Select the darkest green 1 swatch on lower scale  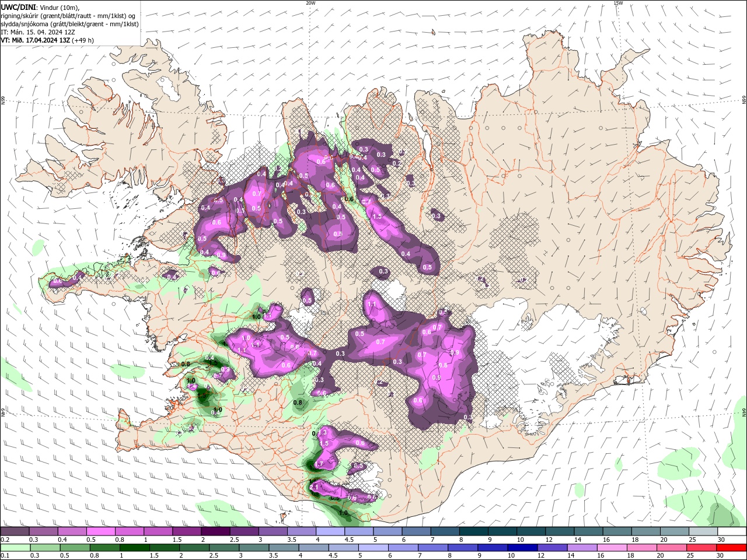[x=135, y=548]
